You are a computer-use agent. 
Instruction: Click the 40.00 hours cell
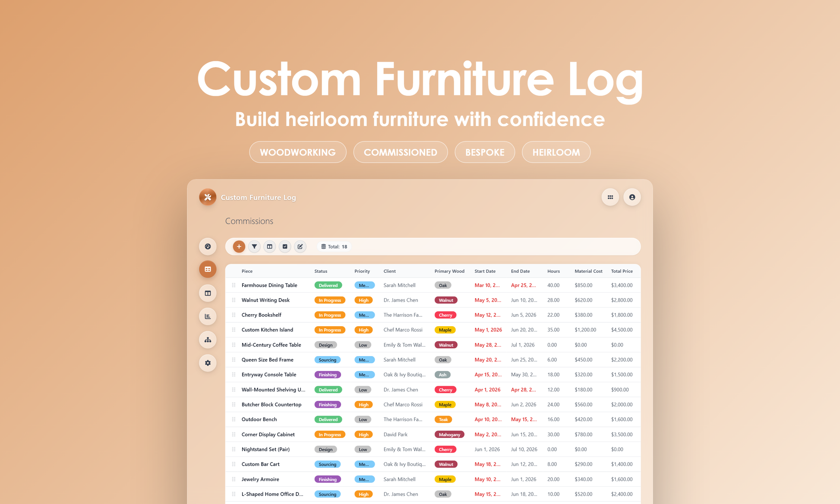pyautogui.click(x=553, y=285)
